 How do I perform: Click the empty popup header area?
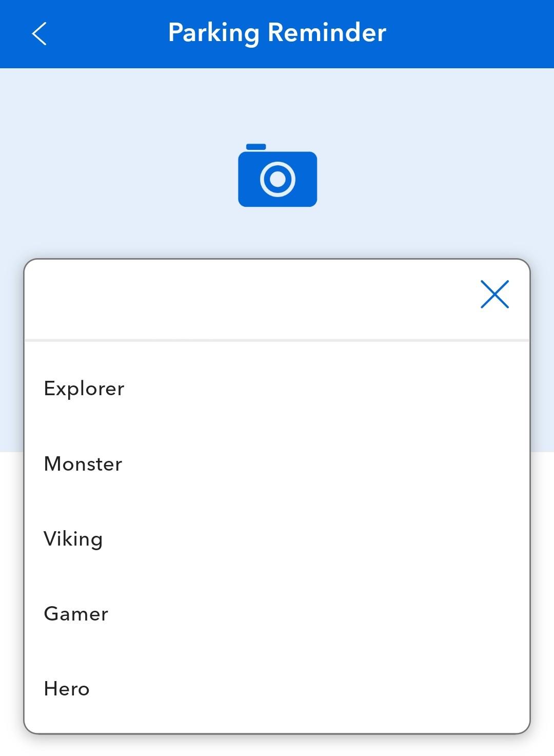(246, 299)
